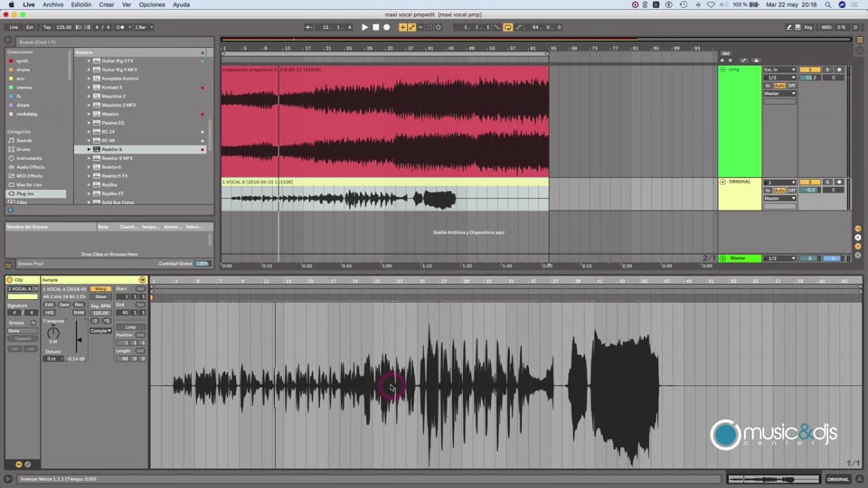This screenshot has height=488, width=868.
Task: Click the Tap tempo button
Action: pos(47,27)
